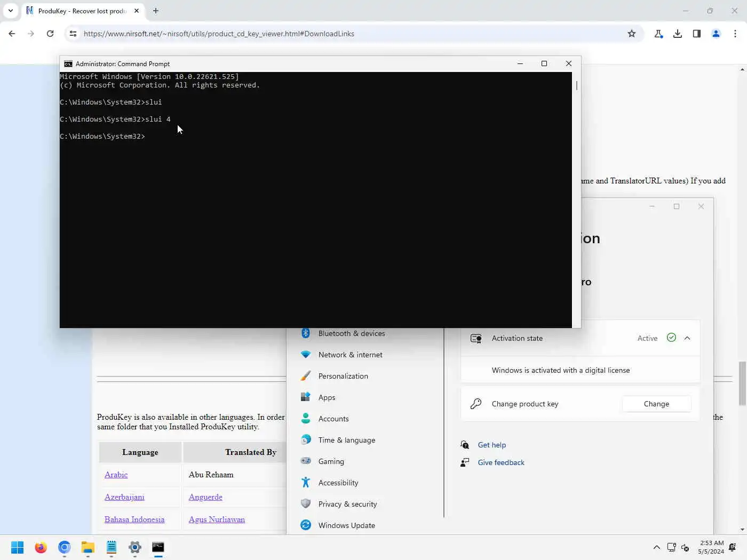Reload the ProduKey web page
The width and height of the screenshot is (747, 560).
(50, 34)
